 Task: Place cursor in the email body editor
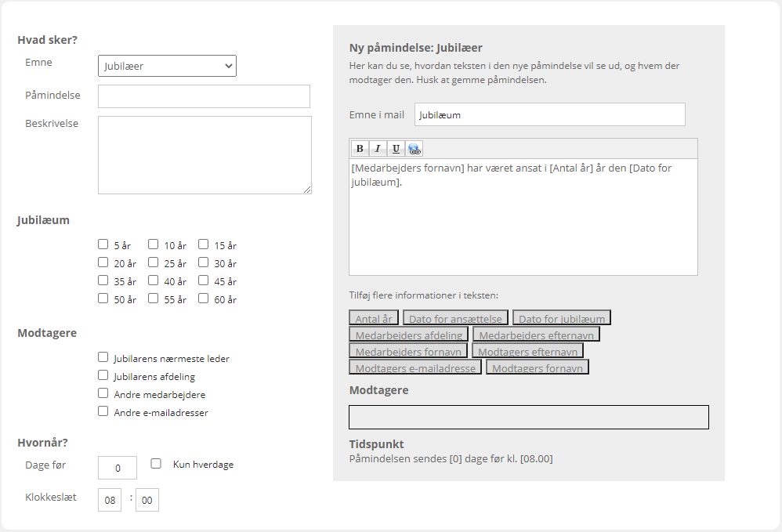coord(523,217)
